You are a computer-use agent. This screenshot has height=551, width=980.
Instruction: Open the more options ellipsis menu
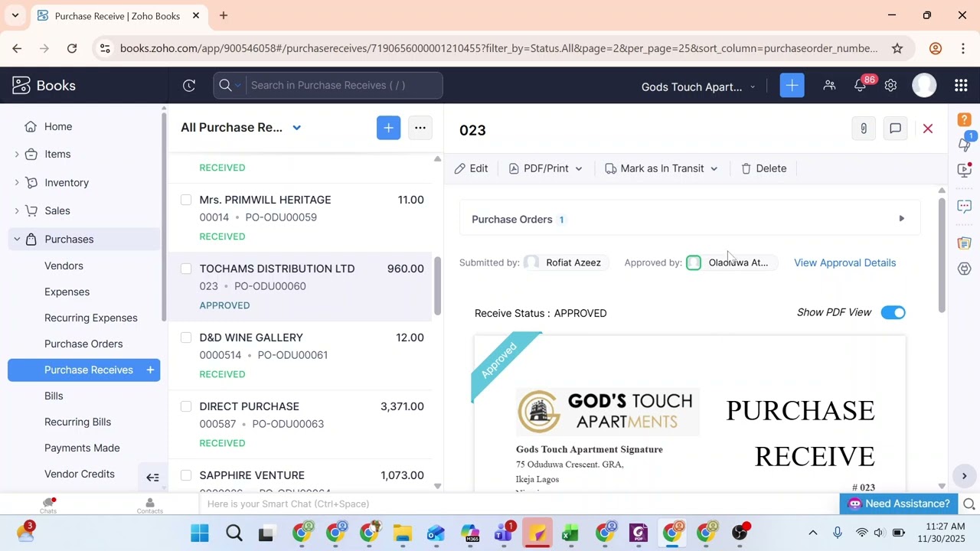420,128
